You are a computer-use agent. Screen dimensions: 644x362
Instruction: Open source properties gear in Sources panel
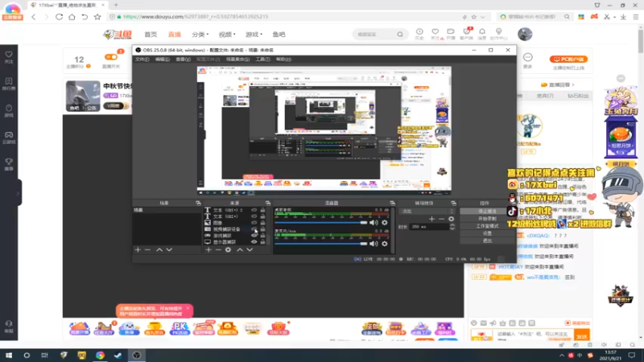(x=228, y=249)
